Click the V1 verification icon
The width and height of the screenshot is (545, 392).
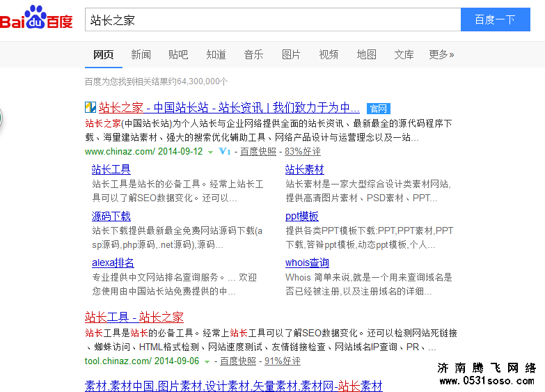(225, 151)
